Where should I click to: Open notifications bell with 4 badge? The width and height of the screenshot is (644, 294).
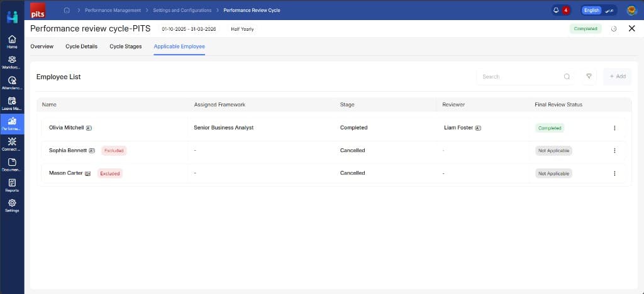(x=561, y=10)
